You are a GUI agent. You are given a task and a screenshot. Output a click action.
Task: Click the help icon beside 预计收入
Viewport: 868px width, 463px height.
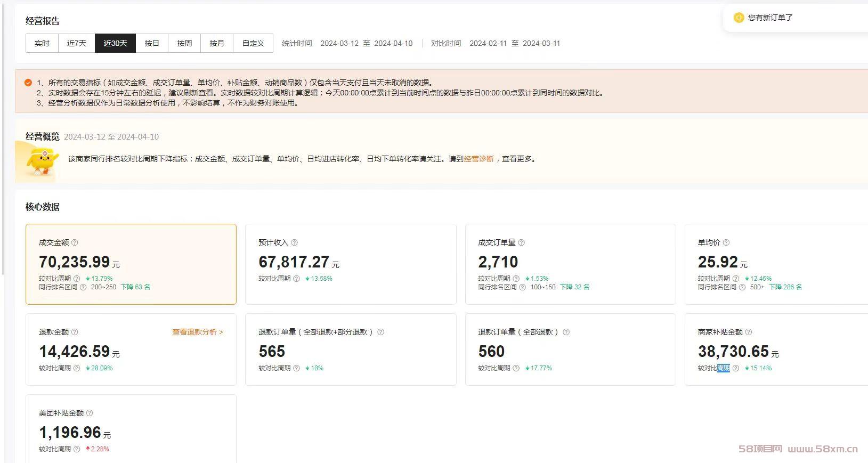click(x=294, y=242)
